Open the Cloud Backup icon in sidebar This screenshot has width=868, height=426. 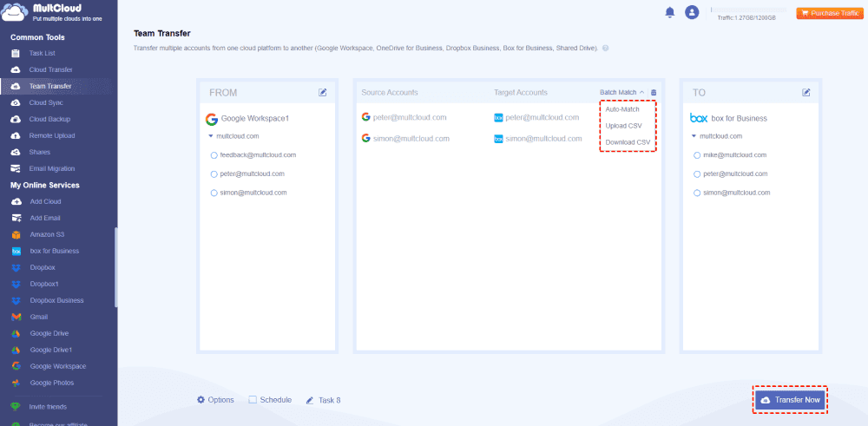pos(16,120)
